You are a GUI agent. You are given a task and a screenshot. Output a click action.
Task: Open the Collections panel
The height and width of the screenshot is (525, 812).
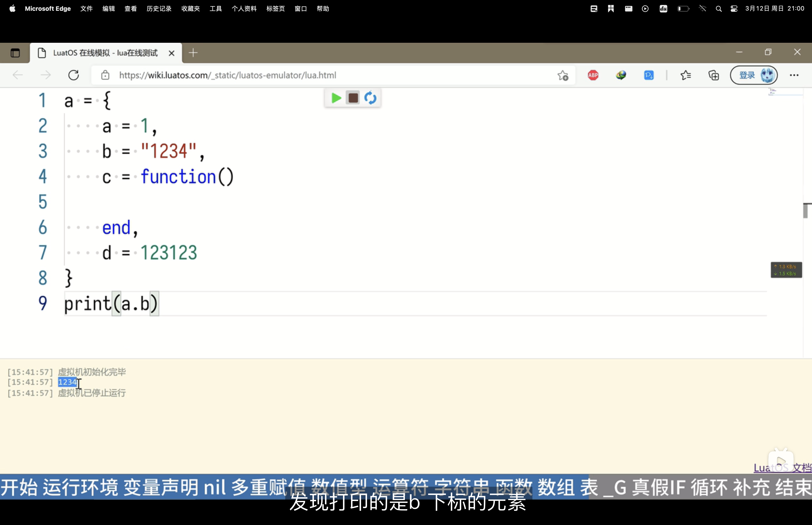[x=714, y=75]
